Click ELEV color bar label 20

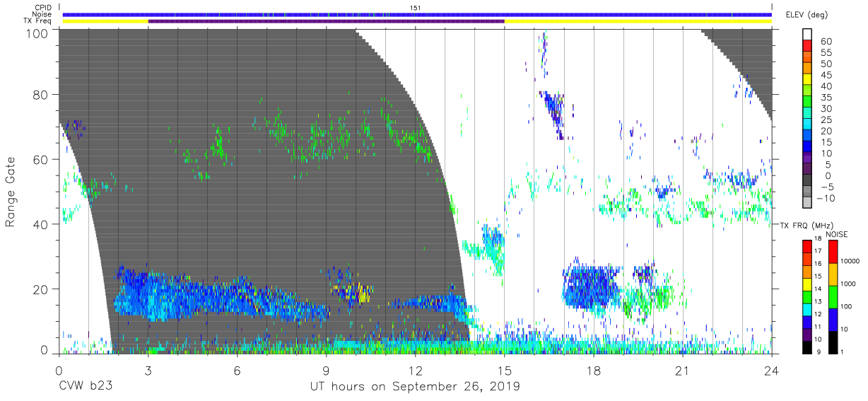[826, 132]
